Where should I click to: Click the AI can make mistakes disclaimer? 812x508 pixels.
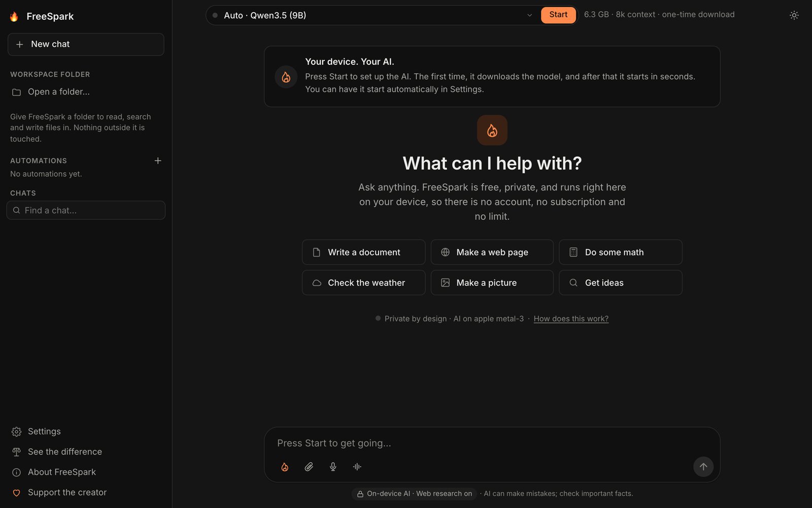(558, 493)
